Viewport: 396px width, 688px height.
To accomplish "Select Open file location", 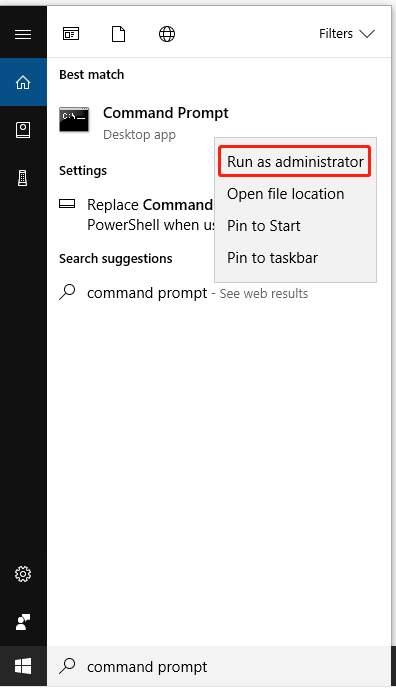I will point(285,194).
